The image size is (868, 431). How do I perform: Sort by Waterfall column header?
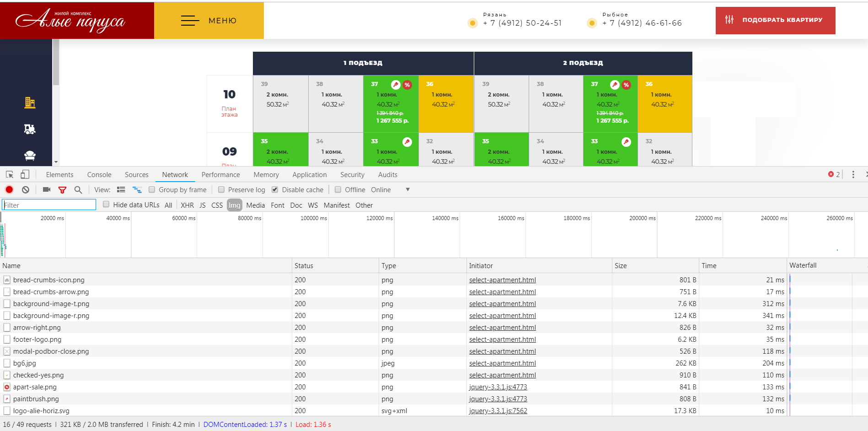click(827, 265)
